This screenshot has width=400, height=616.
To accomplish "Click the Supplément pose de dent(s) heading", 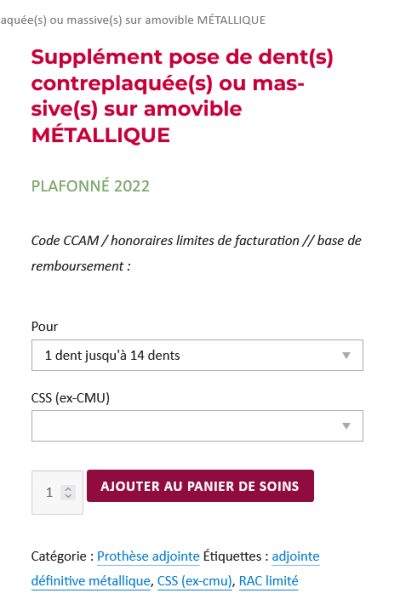I will click(182, 96).
